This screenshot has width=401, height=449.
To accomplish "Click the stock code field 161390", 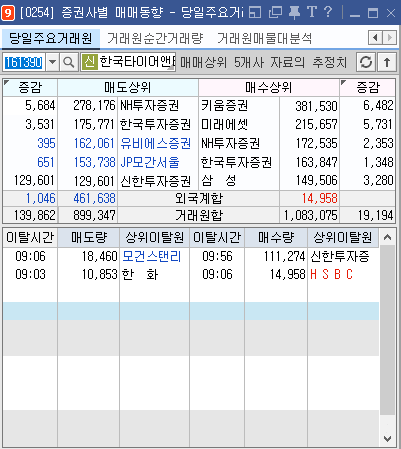I will 24,62.
